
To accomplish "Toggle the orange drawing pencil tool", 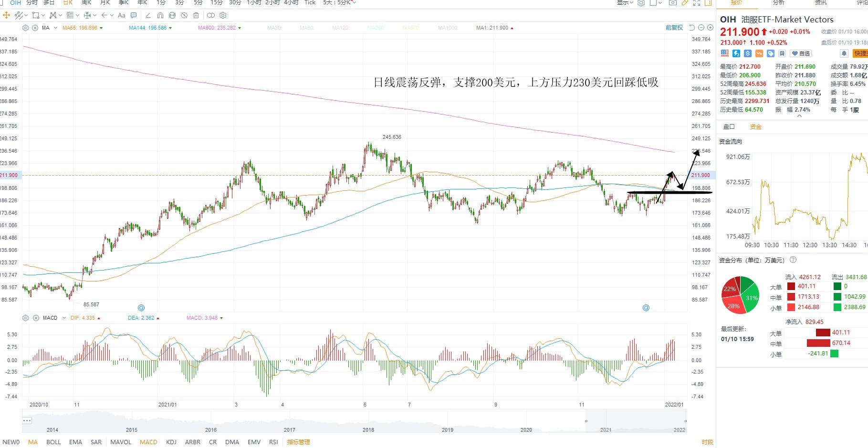I will point(685,2).
